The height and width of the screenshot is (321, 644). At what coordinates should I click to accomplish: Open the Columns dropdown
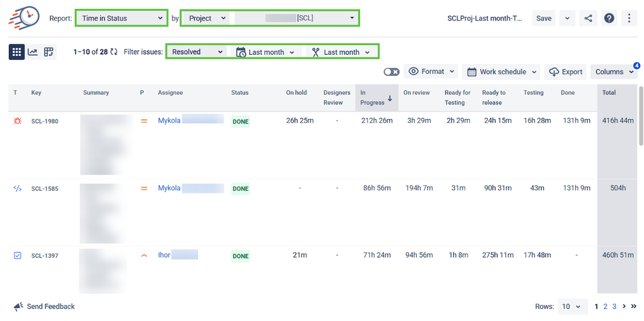(x=614, y=72)
